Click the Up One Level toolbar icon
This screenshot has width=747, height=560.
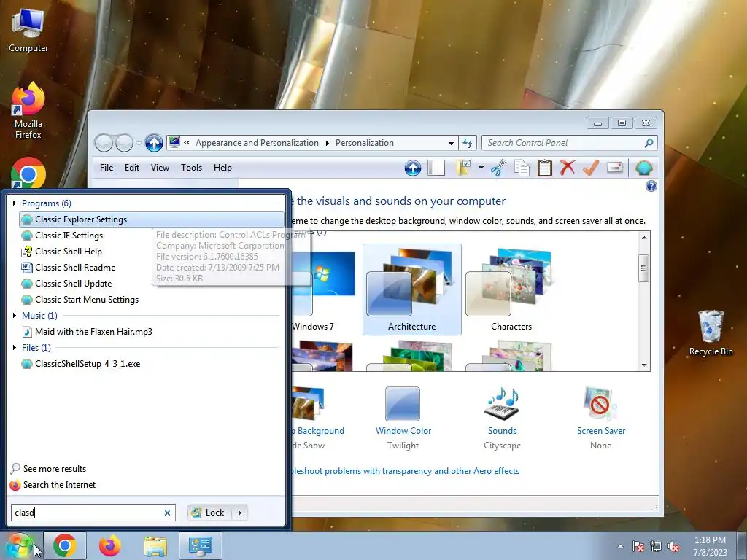pyautogui.click(x=413, y=168)
